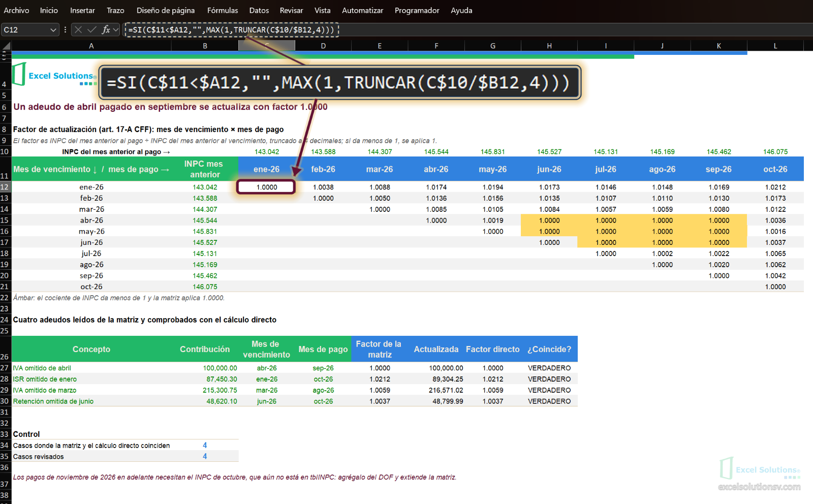Expand fx function dropdown arrow
Screen dimensions: 813x504
point(116,30)
